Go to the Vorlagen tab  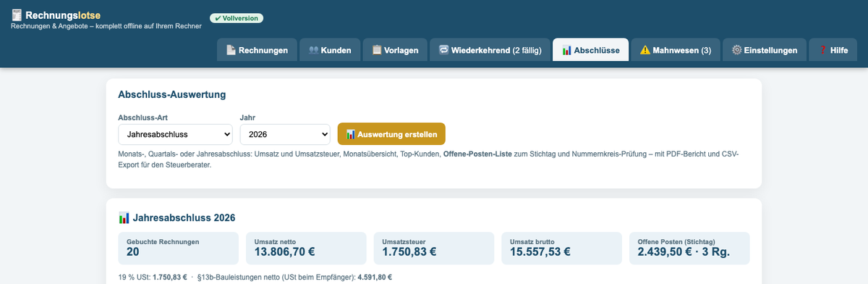tap(395, 51)
